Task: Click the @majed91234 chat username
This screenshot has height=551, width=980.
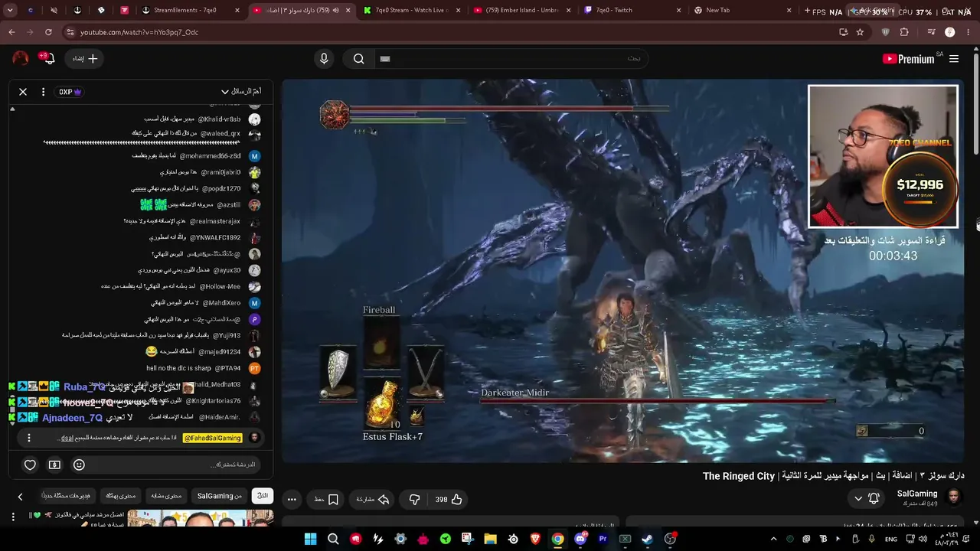Action: coord(219,352)
